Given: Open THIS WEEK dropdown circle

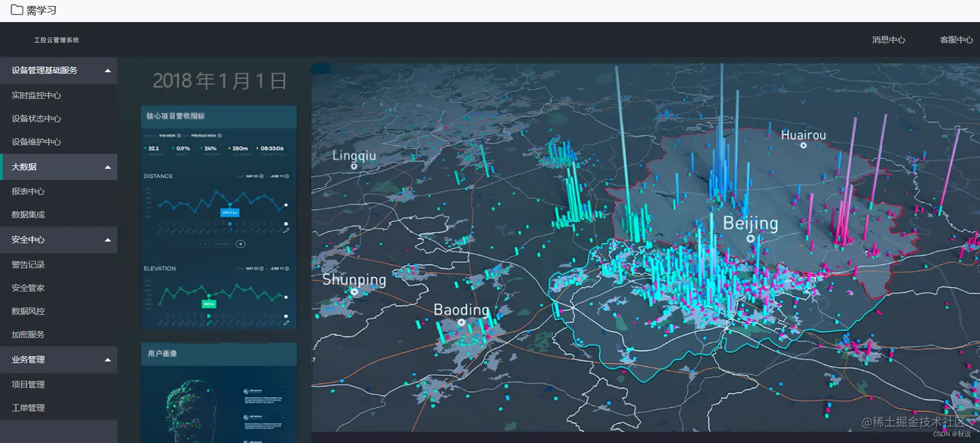Looking at the screenshot, I should (179, 135).
